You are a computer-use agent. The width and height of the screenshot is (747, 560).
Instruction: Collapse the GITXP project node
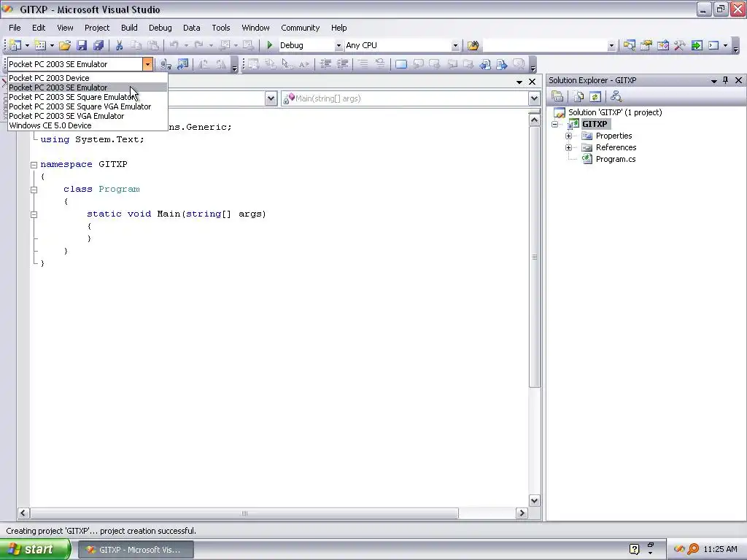pyautogui.click(x=555, y=124)
